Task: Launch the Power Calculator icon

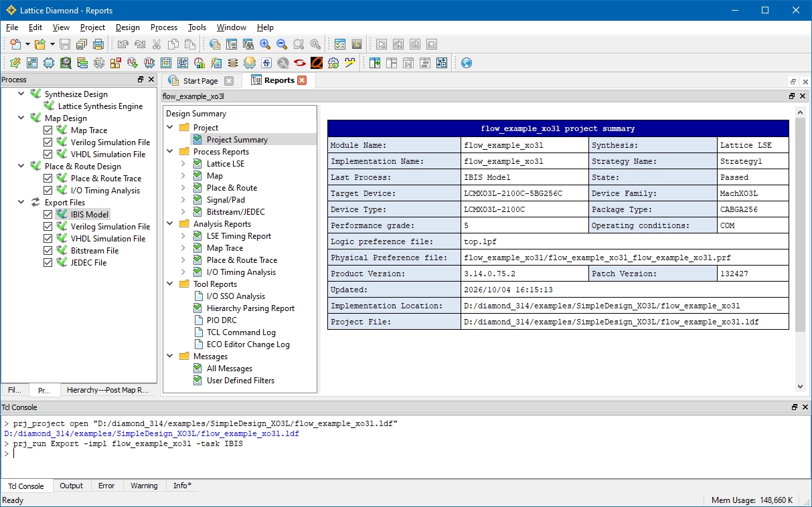Action: pyautogui.click(x=216, y=63)
